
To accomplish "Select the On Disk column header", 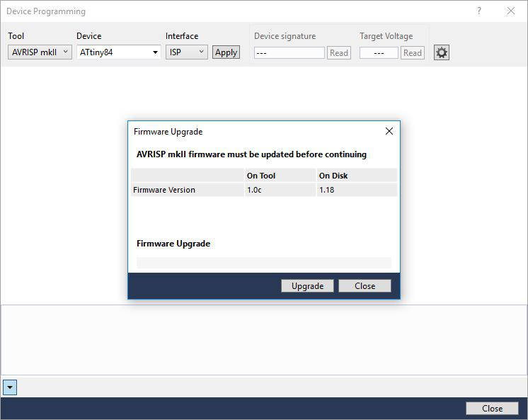I will coord(356,176).
